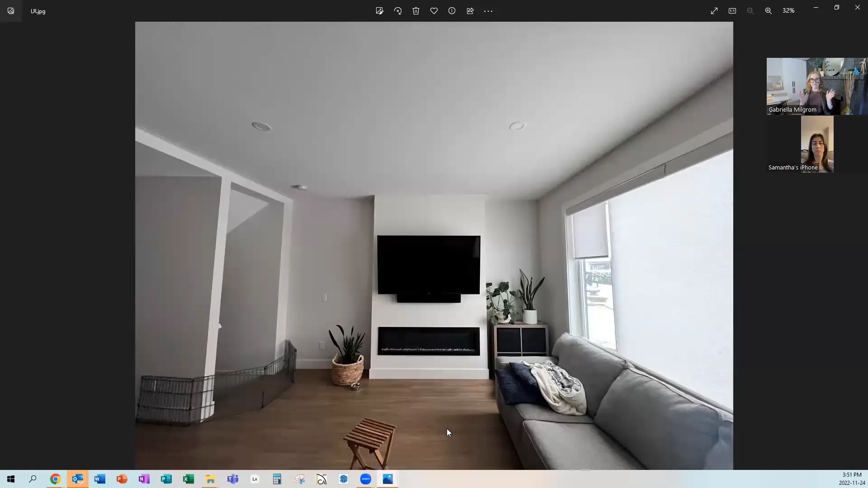Viewport: 868px width, 488px height.
Task: Toggle actual size view icon
Action: (732, 11)
